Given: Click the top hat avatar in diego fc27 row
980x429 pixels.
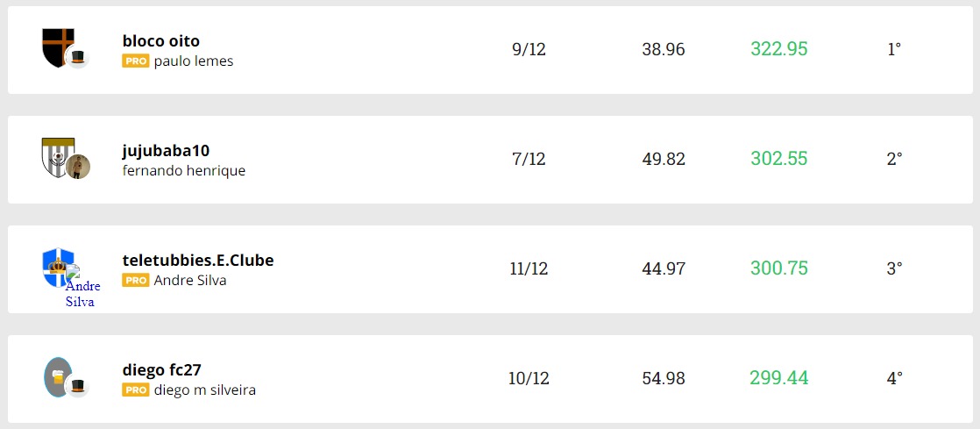Looking at the screenshot, I should (x=78, y=386).
